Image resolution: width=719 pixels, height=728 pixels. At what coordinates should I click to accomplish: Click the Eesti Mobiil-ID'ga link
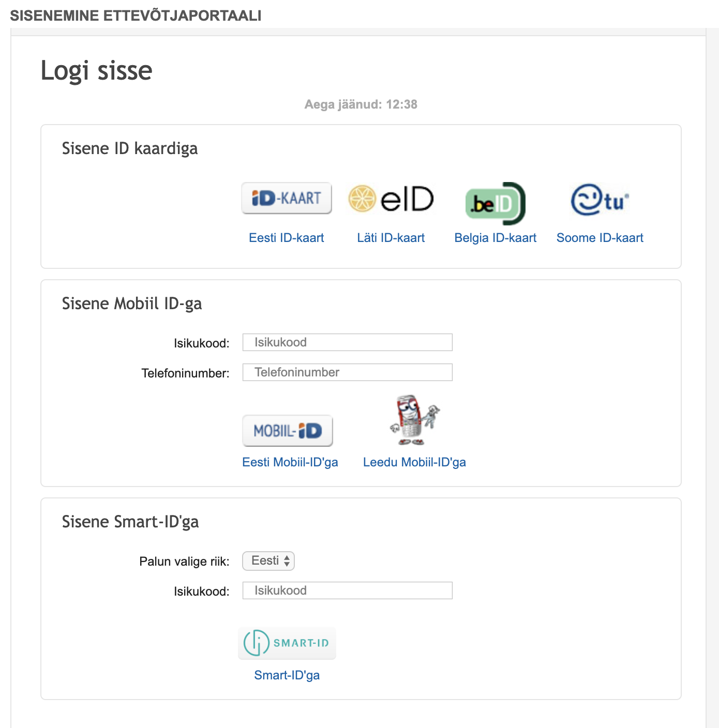click(290, 462)
